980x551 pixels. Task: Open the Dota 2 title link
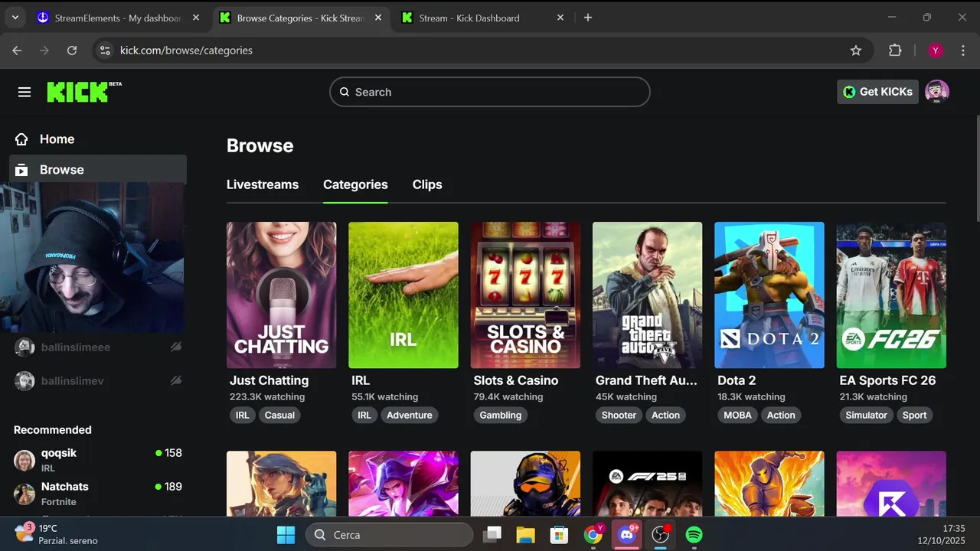pos(737,380)
